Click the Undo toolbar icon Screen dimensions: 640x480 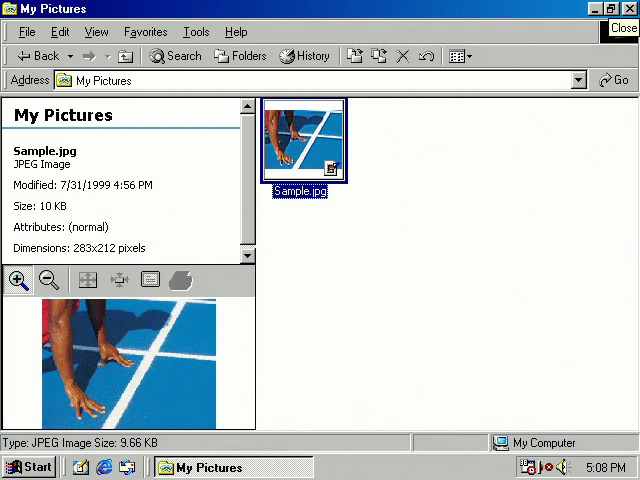click(x=426, y=56)
